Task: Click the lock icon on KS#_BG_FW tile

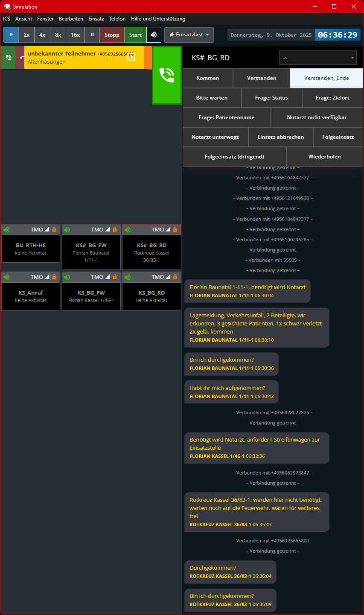Action: (x=114, y=230)
